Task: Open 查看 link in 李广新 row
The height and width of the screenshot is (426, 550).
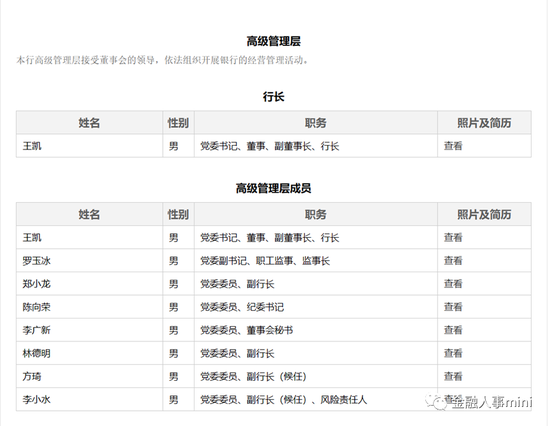Action: coord(453,330)
